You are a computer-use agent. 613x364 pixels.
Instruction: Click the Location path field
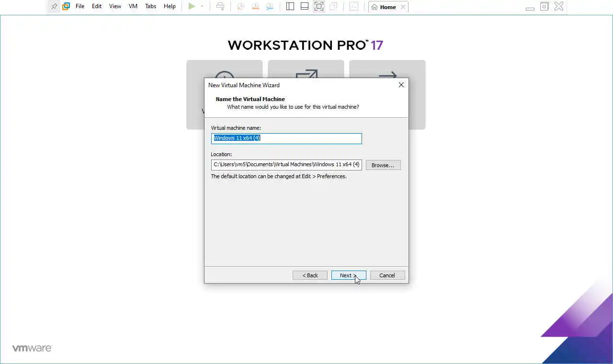[286, 165]
